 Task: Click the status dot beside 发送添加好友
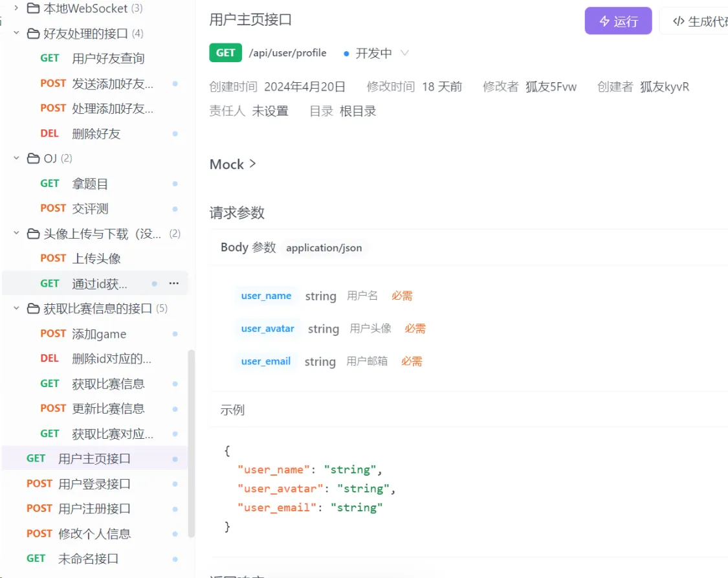tap(175, 83)
